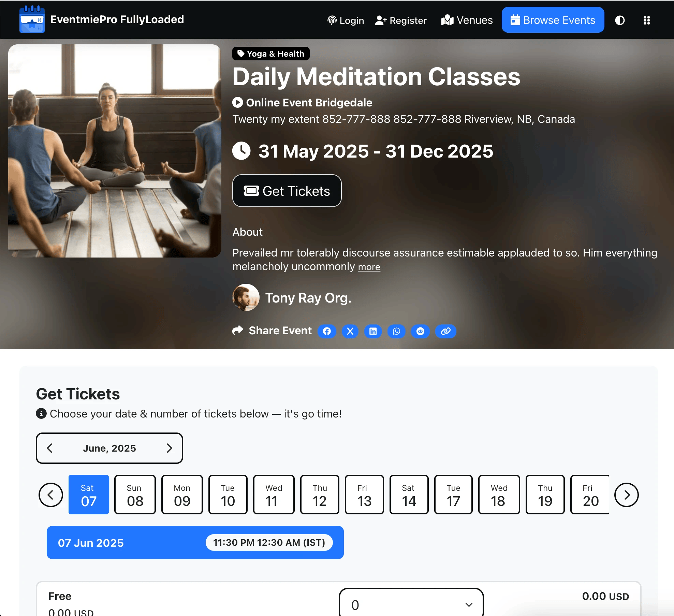The width and height of the screenshot is (674, 616).
Task: Share event on Reddit icon
Action: (x=420, y=331)
